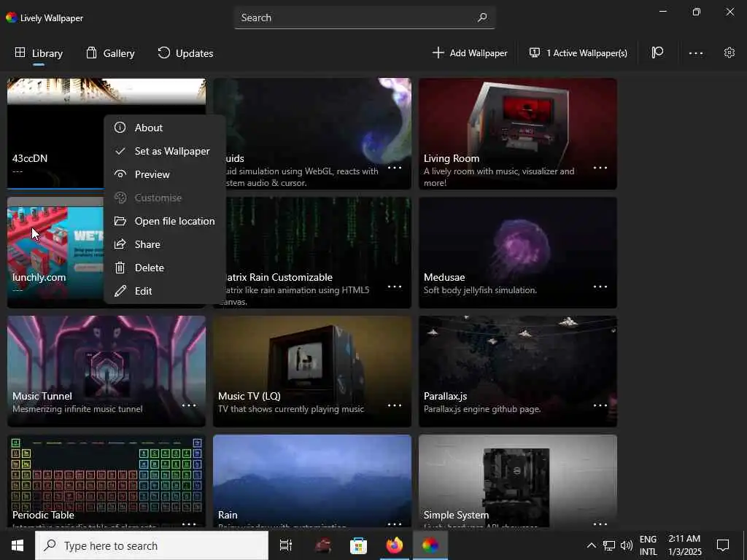
Task: Click the taskbar search box
Action: point(152,545)
